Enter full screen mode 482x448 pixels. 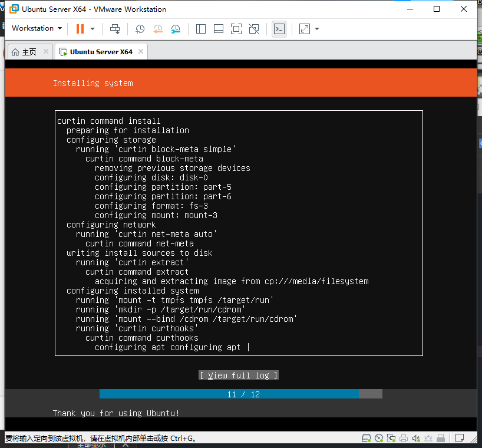(x=236, y=29)
